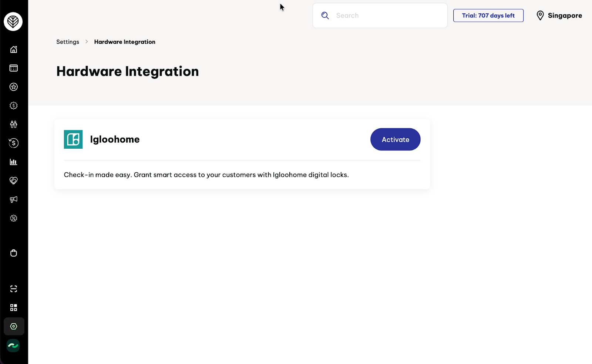
Task: Click the 'Check-in made easy' description text
Action: click(x=206, y=175)
